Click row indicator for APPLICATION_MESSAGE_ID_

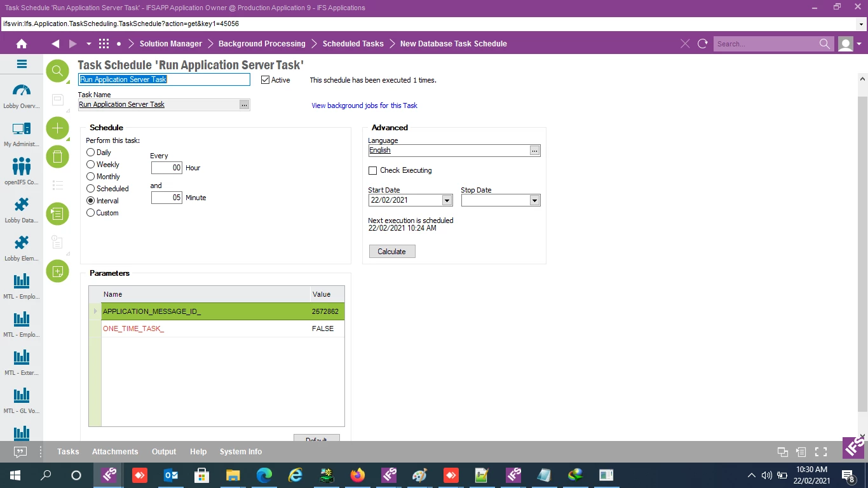[95, 311]
